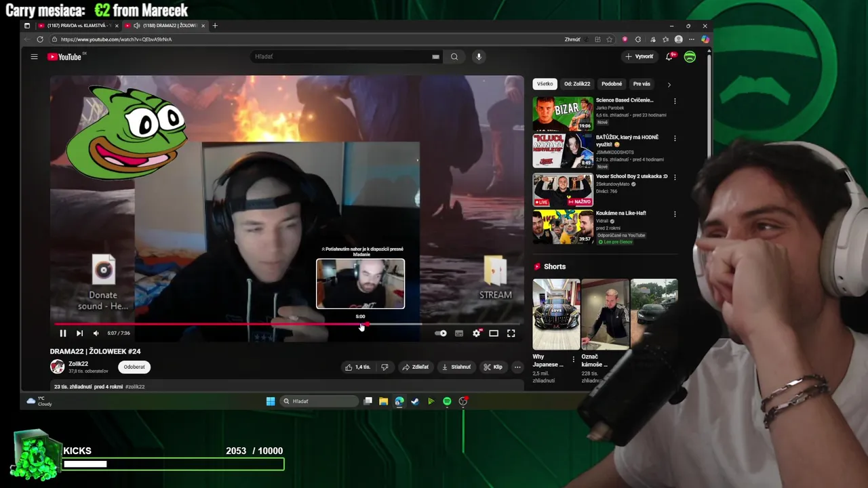868x488 pixels.
Task: Open the Why Japanese short thumbnail
Action: coord(556,314)
